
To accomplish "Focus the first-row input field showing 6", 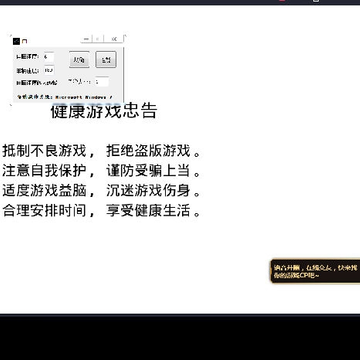I will (x=49, y=57).
